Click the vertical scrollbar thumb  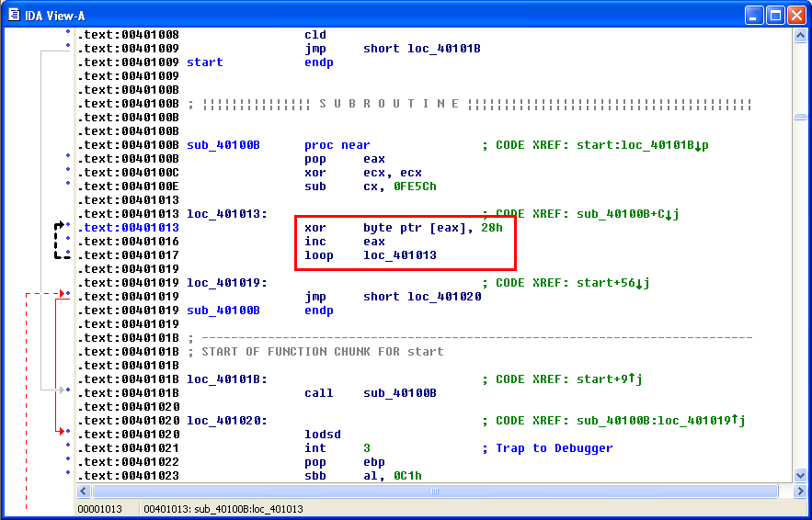(800, 117)
